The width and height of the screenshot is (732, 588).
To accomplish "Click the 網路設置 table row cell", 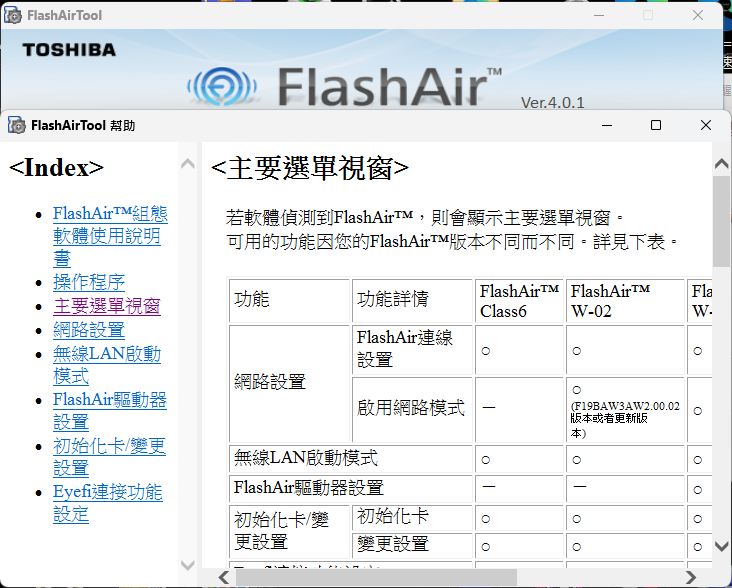I will click(x=289, y=384).
